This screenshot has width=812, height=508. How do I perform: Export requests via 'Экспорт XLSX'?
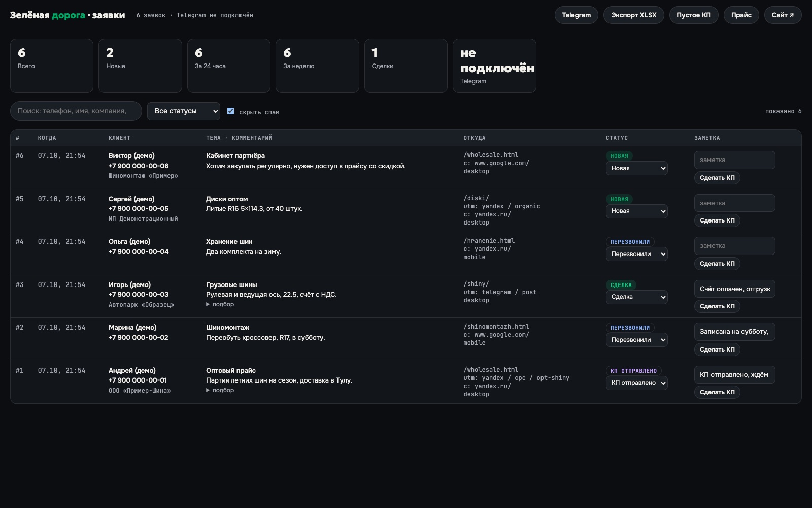[633, 15]
